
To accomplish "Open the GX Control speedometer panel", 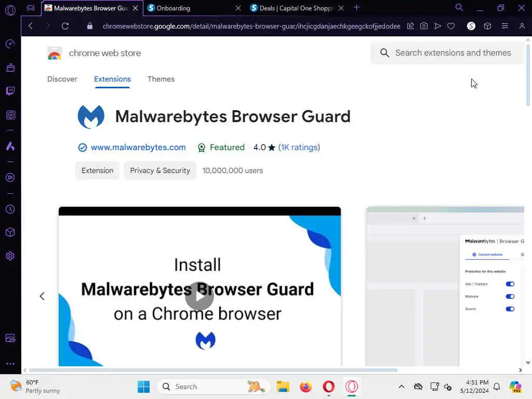I will tap(10, 44).
